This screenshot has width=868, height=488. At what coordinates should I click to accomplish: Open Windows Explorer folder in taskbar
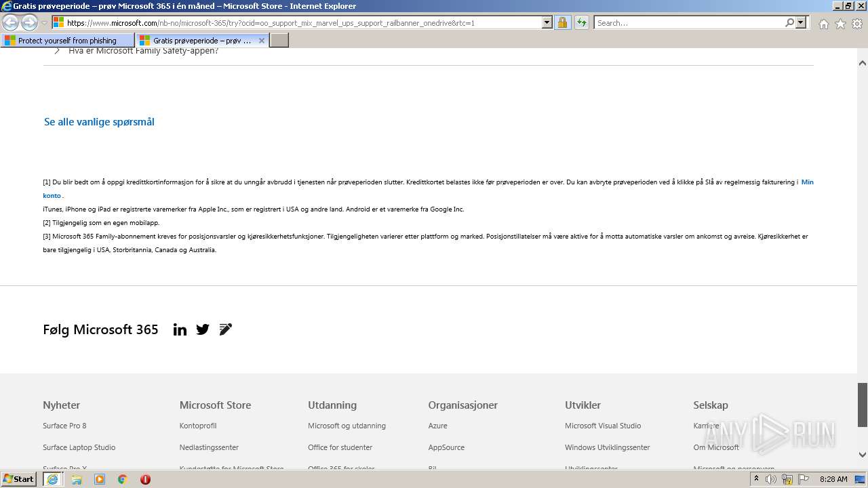[77, 479]
